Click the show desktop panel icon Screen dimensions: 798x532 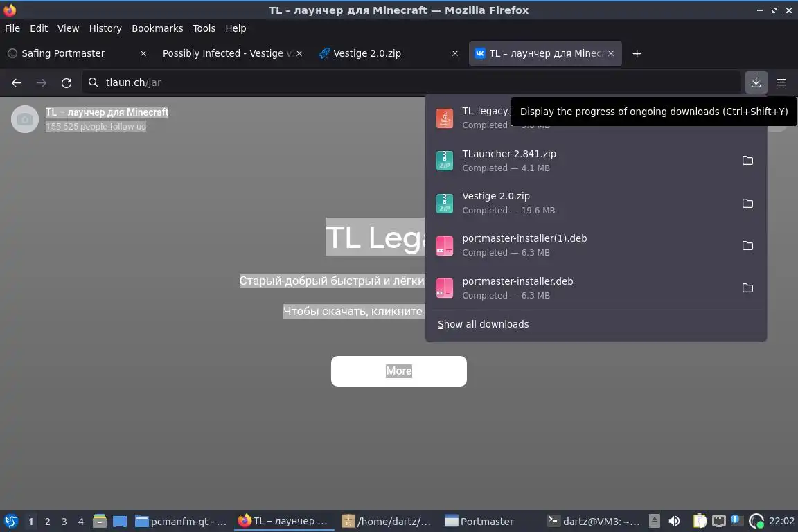coord(120,522)
